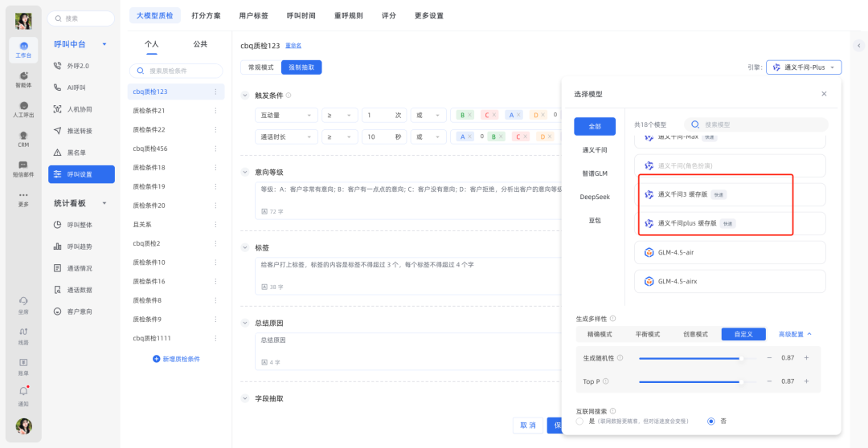Close the 选择模型 panel with X
The height and width of the screenshot is (448, 868).
click(824, 94)
